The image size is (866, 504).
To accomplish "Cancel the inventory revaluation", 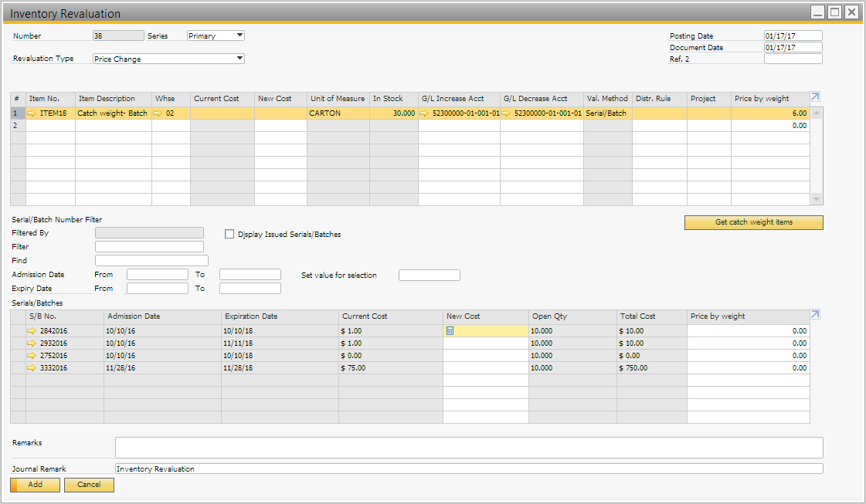I will click(x=89, y=485).
